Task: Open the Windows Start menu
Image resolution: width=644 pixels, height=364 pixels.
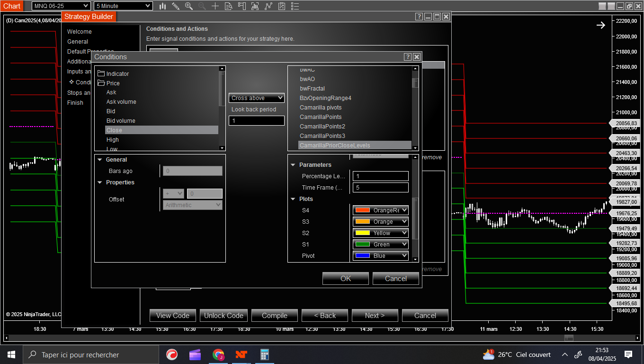Action: point(11,355)
